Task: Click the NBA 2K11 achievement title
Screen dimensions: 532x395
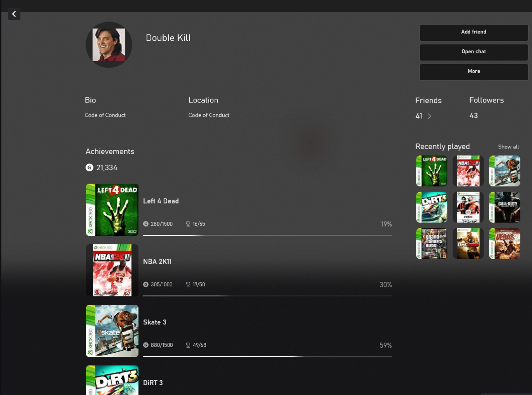Action: pyautogui.click(x=157, y=262)
